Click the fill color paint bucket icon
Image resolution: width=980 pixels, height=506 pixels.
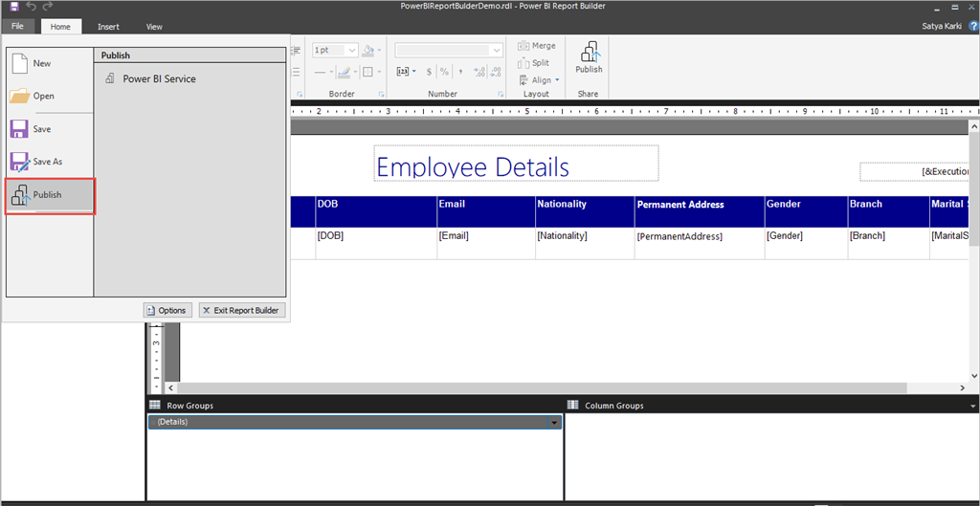(x=368, y=50)
